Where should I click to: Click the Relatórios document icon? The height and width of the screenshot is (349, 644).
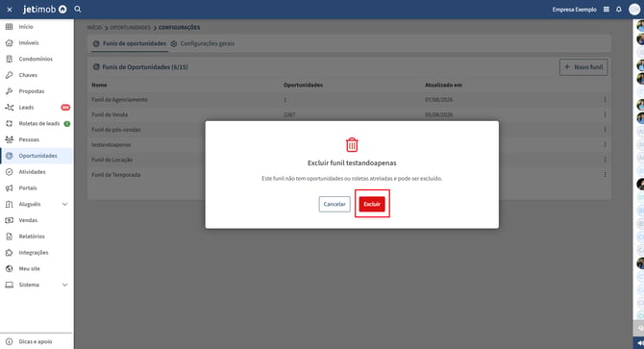9,237
